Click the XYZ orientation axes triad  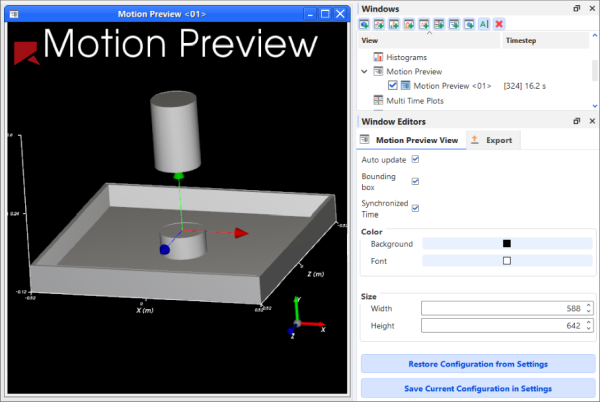305,319
